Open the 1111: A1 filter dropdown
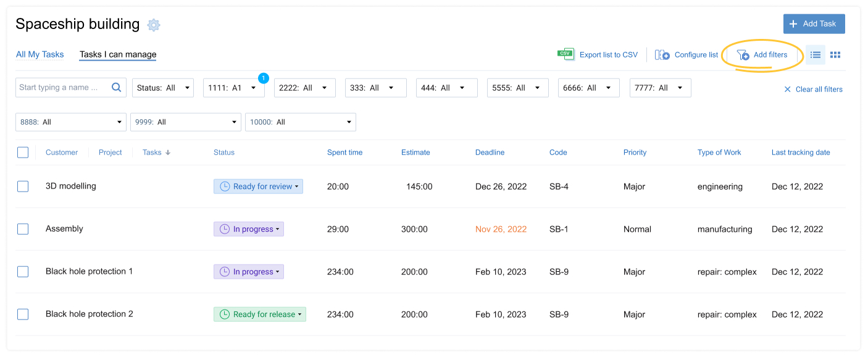 (234, 88)
